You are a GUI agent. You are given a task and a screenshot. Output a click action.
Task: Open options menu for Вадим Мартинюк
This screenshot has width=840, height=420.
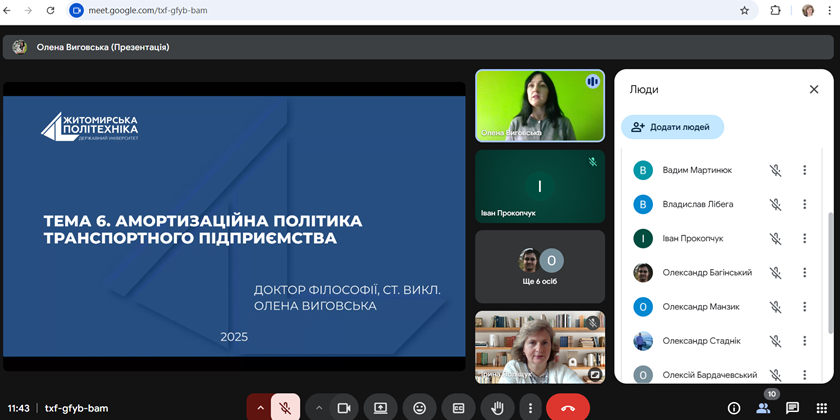click(804, 170)
